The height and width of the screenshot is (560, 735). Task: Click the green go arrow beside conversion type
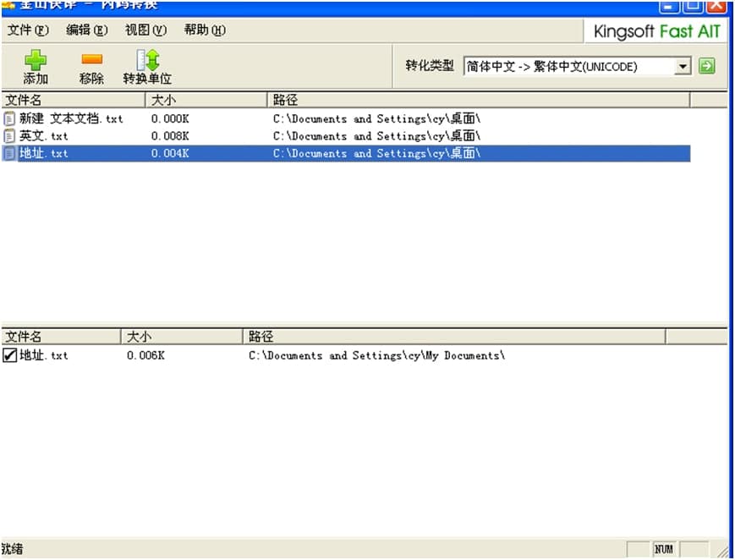coord(706,66)
